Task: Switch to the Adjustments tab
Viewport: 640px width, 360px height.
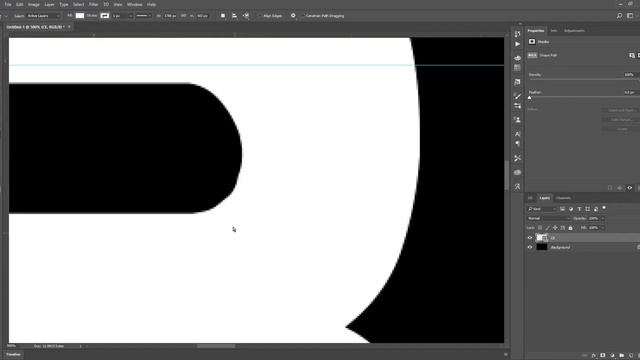Action: pos(574,31)
